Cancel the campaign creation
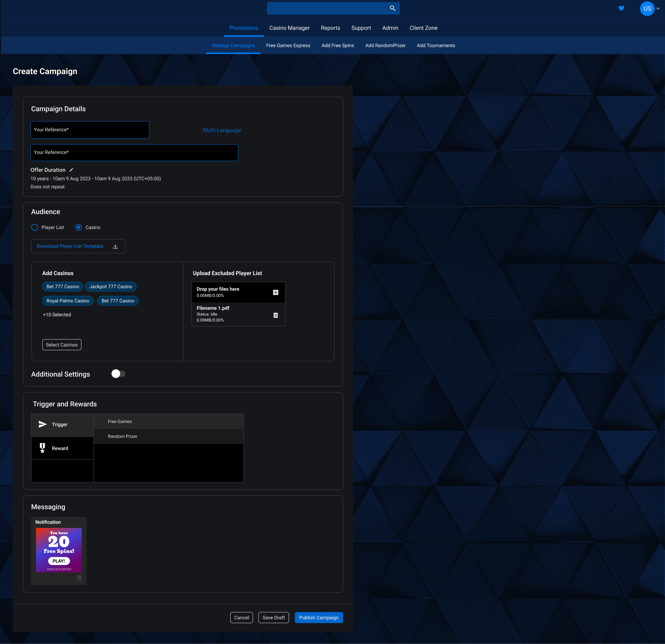This screenshot has height=644, width=665. pyautogui.click(x=242, y=618)
